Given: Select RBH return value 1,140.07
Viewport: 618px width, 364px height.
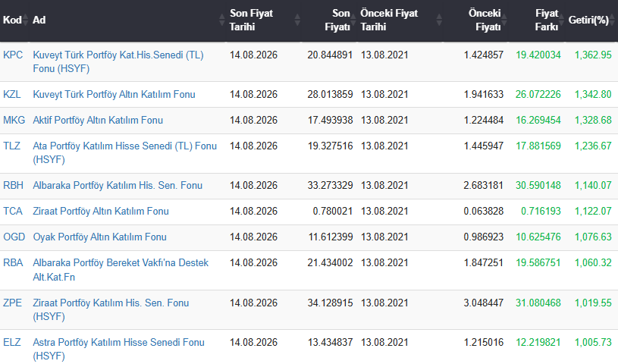Looking at the screenshot, I should (x=593, y=185).
